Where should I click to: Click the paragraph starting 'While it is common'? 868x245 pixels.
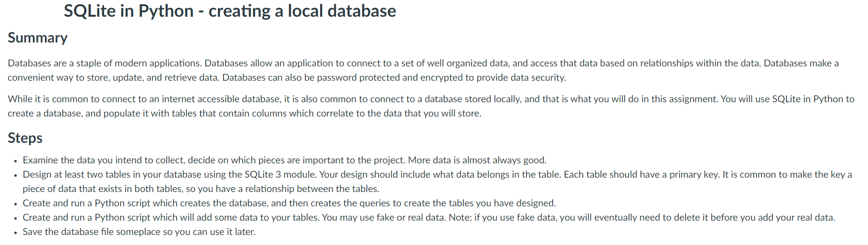click(x=431, y=106)
